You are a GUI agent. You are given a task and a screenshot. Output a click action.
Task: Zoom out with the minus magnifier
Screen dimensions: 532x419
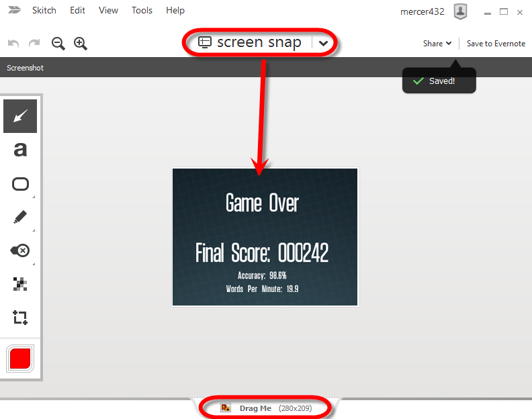point(58,44)
